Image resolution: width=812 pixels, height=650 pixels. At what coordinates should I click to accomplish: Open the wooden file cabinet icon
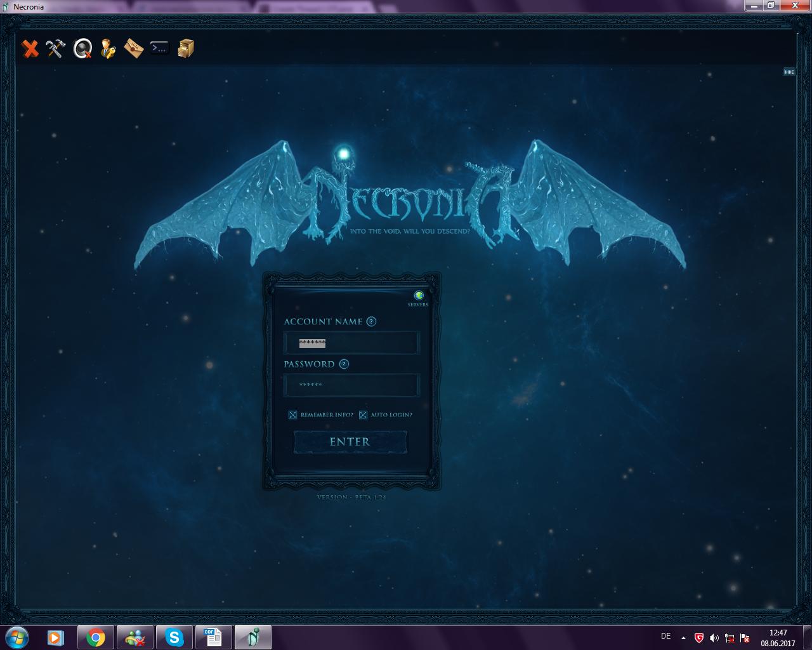pyautogui.click(x=185, y=48)
